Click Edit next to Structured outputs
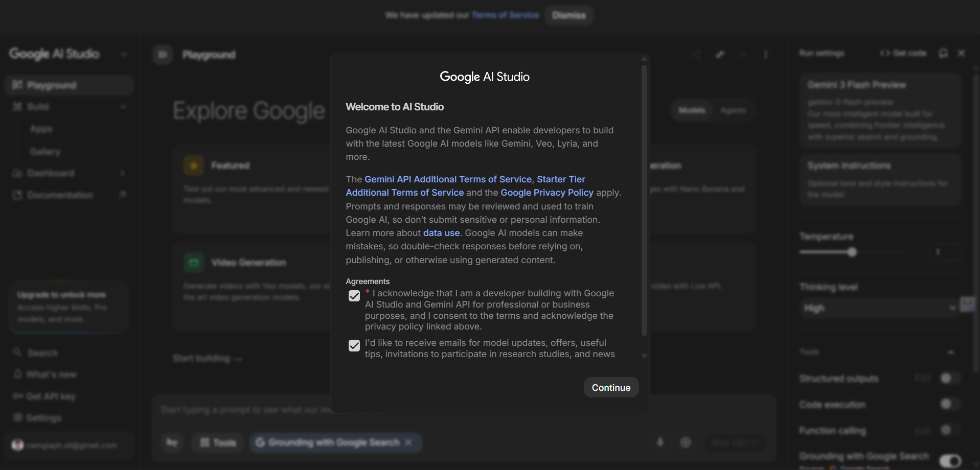Image resolution: width=980 pixels, height=470 pixels. coord(923,378)
